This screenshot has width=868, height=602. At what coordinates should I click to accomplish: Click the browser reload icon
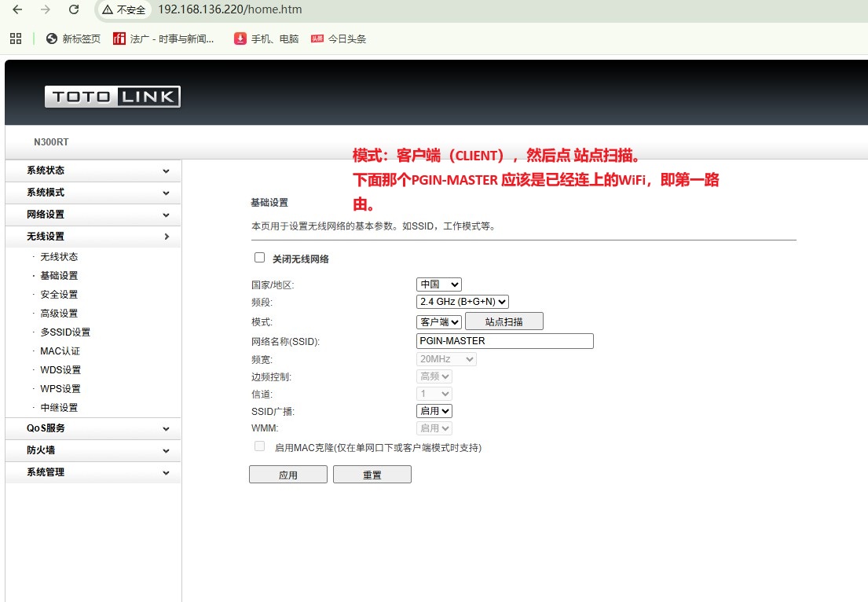pos(74,9)
